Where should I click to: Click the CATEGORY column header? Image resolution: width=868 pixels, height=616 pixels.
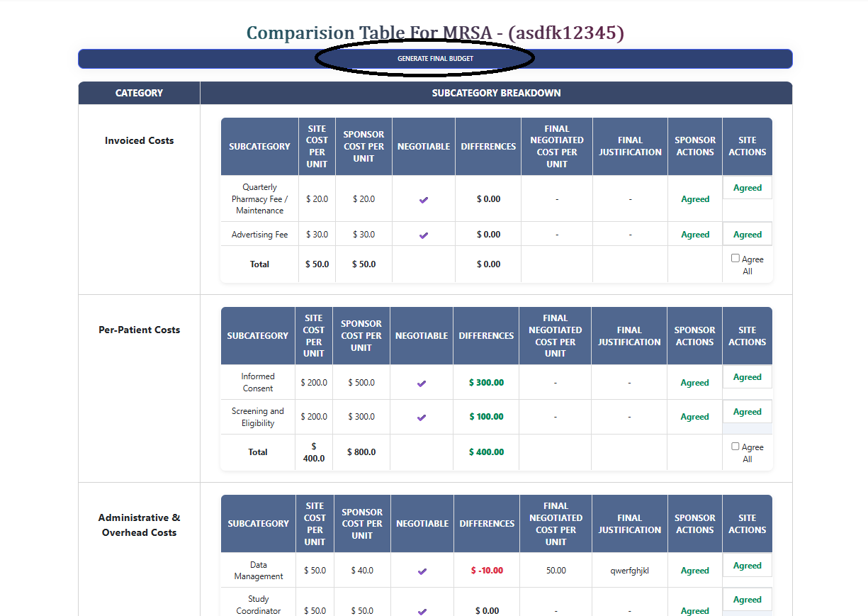pos(139,93)
